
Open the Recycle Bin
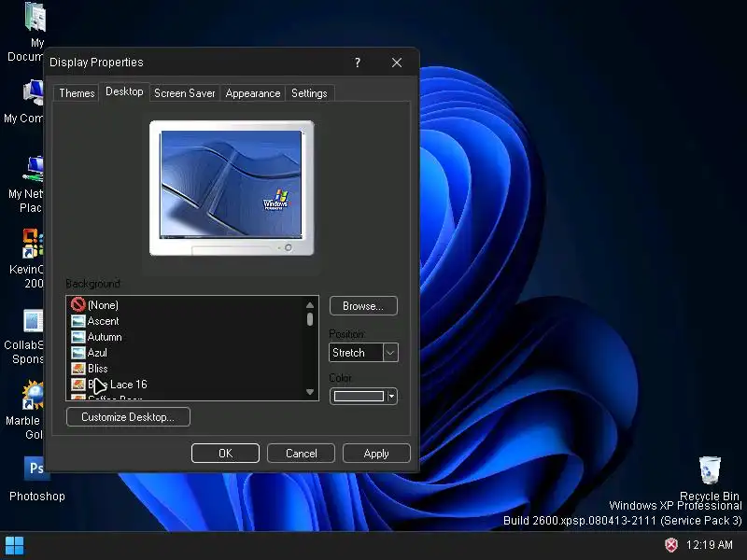click(710, 470)
